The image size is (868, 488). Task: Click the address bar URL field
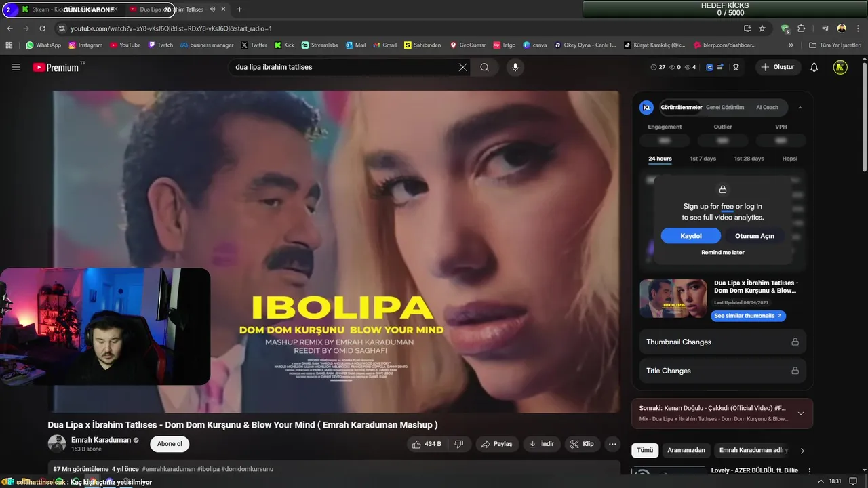[400, 28]
